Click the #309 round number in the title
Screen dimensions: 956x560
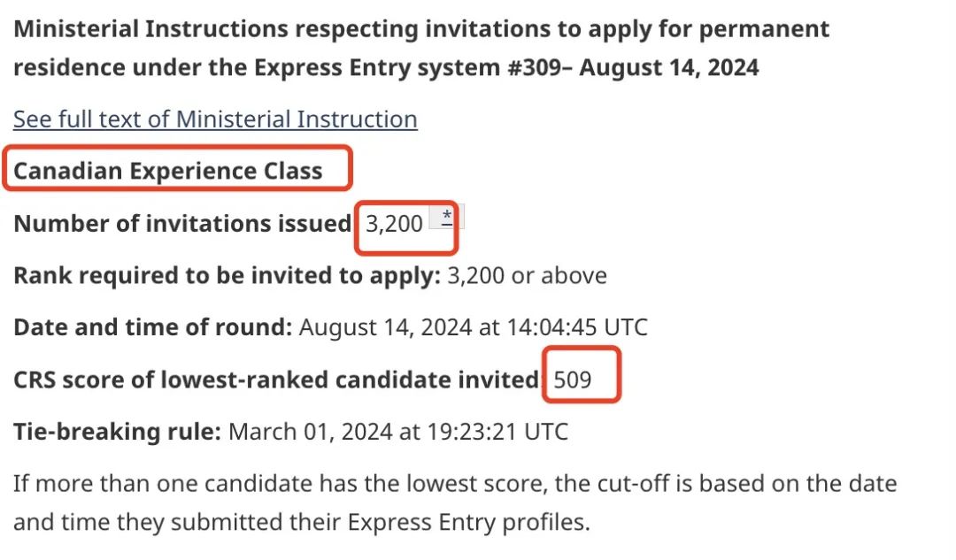(x=534, y=67)
